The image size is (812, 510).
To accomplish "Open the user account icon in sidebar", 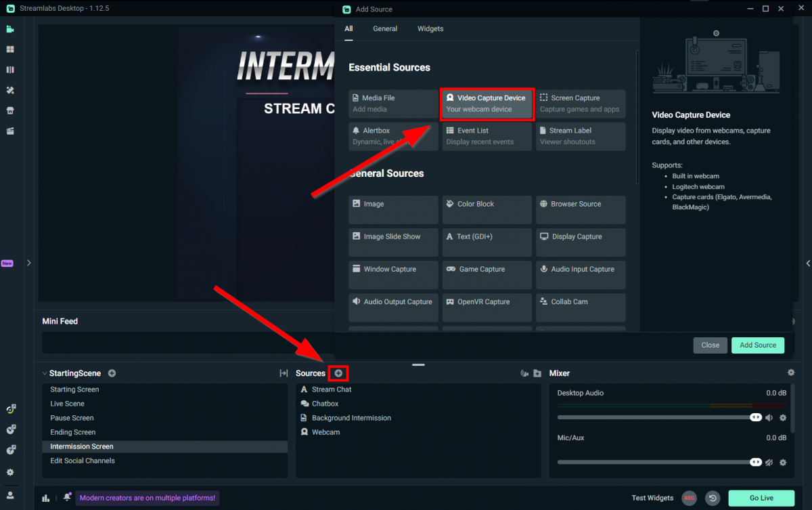I will pyautogui.click(x=10, y=495).
